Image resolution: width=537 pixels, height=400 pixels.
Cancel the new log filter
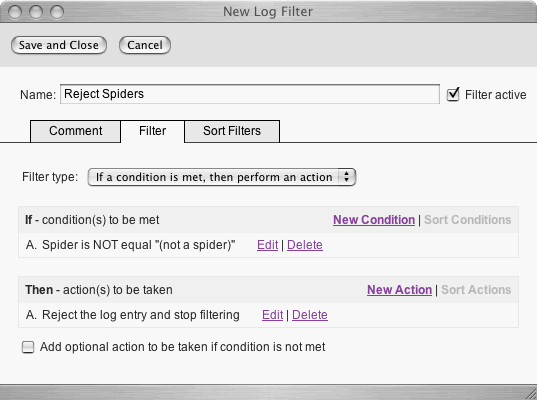(145, 45)
